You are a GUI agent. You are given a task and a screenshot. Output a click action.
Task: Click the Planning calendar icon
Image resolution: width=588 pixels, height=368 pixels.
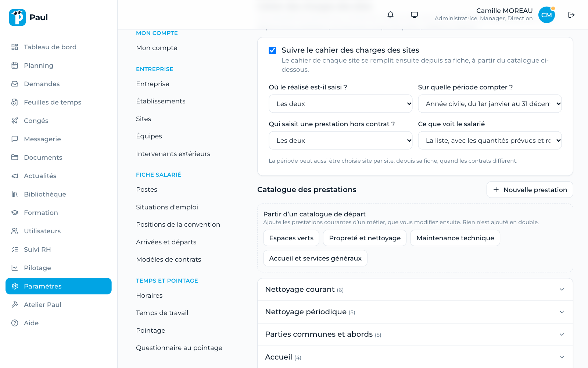15,66
